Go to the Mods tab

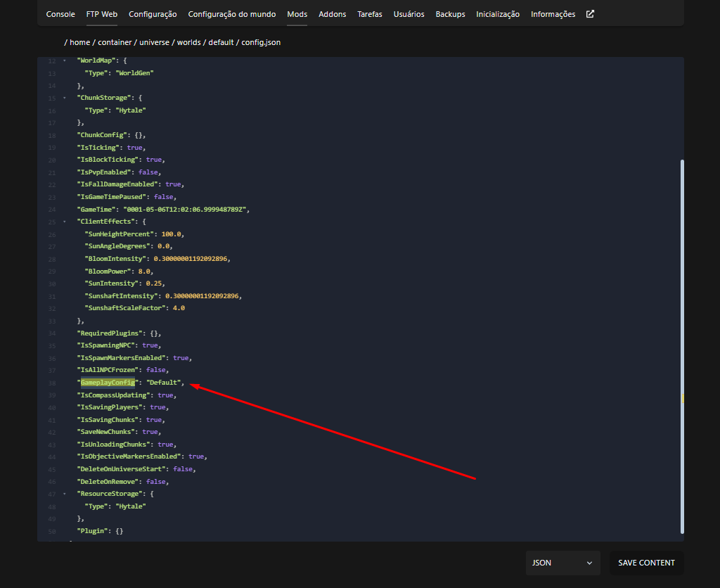pyautogui.click(x=297, y=14)
